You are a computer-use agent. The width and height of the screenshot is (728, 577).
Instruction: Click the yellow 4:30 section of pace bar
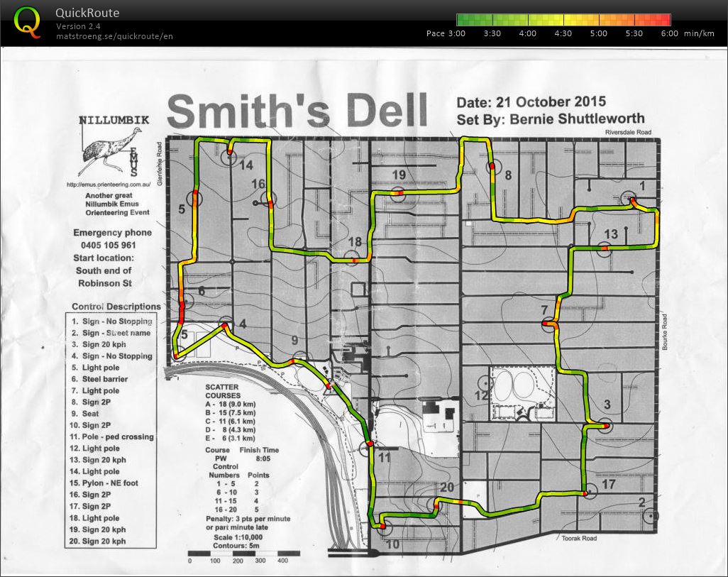click(x=564, y=20)
